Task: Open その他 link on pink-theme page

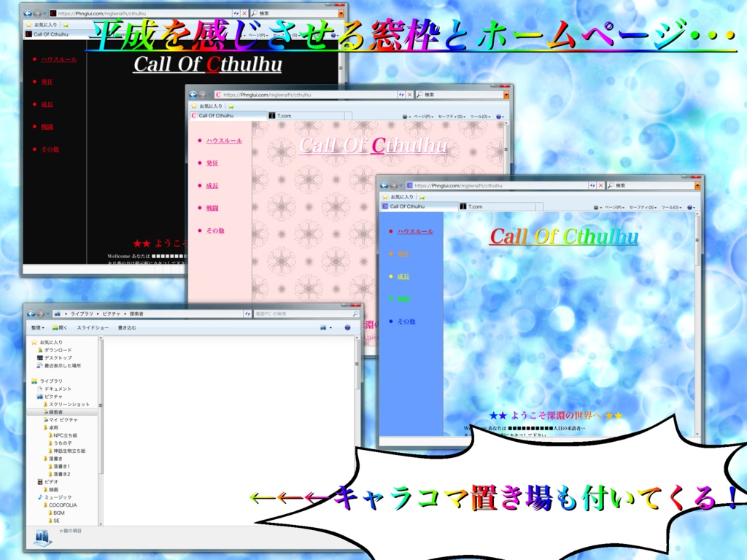Action: [215, 230]
